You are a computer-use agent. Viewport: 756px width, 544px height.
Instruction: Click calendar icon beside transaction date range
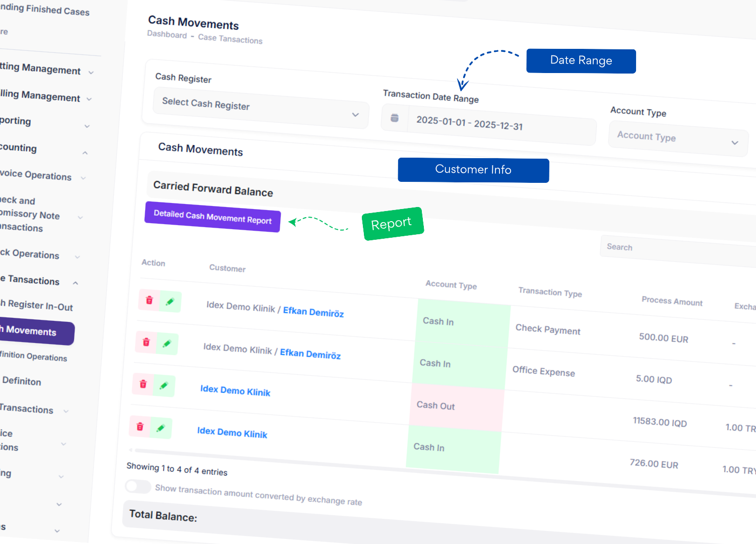[x=395, y=118]
